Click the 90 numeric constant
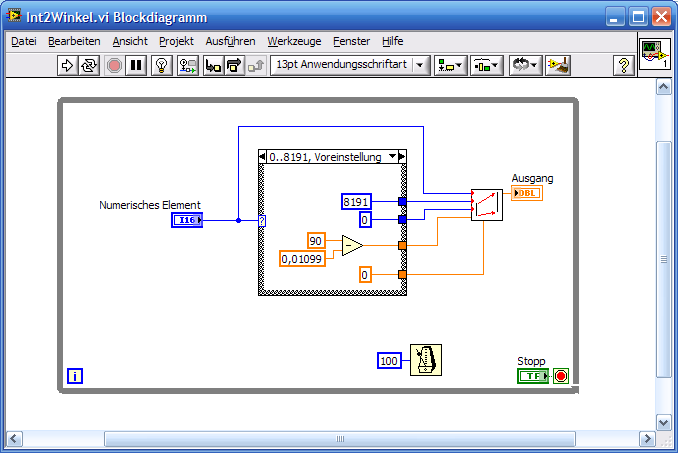The image size is (678, 453). point(316,241)
